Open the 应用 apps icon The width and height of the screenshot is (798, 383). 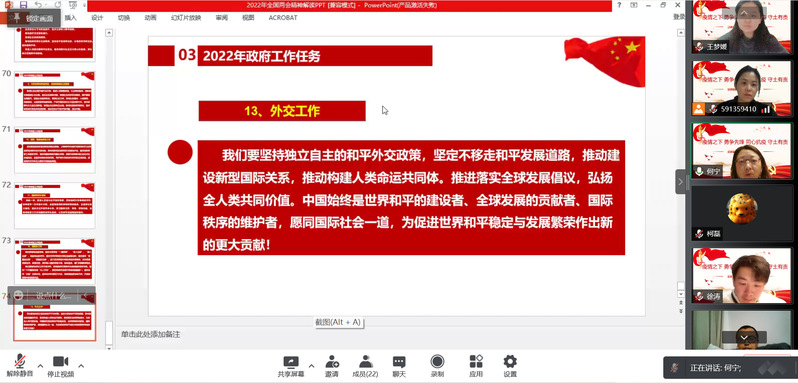tap(476, 366)
